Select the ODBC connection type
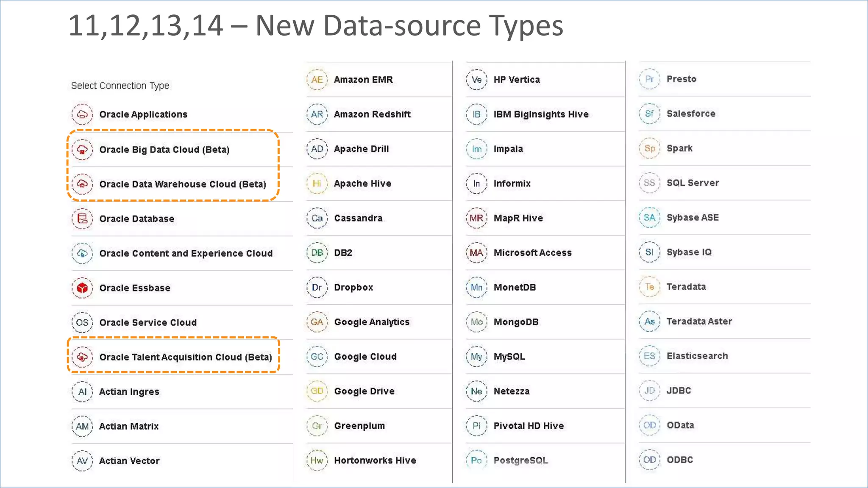 [x=679, y=460]
